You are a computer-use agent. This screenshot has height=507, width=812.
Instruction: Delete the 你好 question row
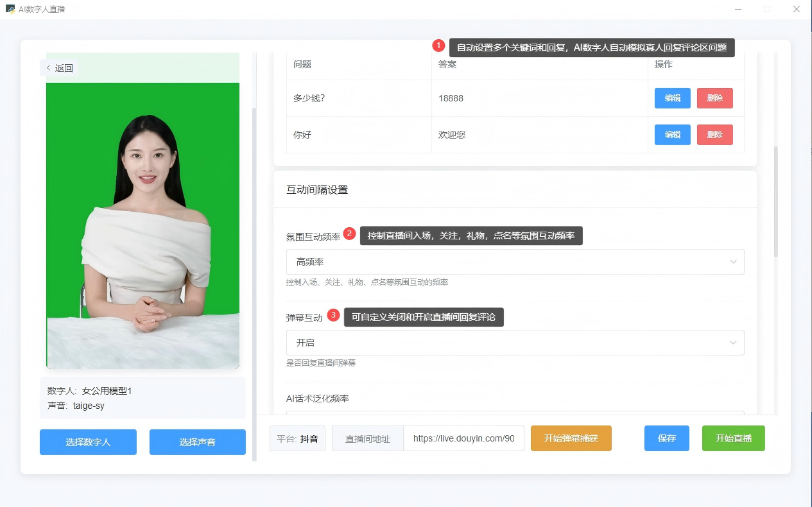715,135
